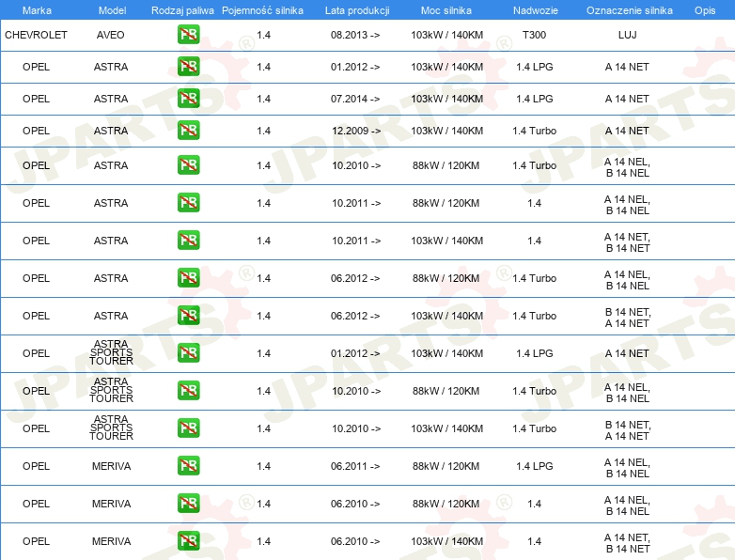The image size is (735, 560).
Task: Click the 08.2013 -> production date
Action: point(355,35)
